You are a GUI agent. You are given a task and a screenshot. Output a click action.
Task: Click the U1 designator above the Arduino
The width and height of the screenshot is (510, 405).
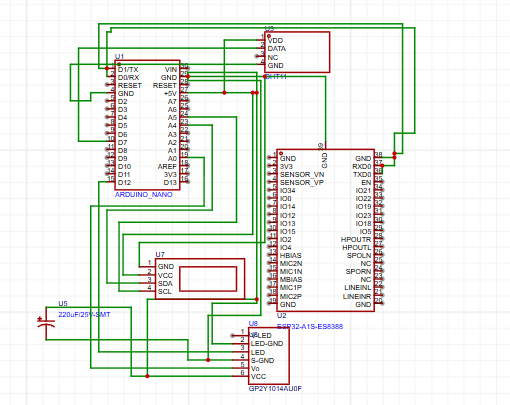[x=119, y=56]
